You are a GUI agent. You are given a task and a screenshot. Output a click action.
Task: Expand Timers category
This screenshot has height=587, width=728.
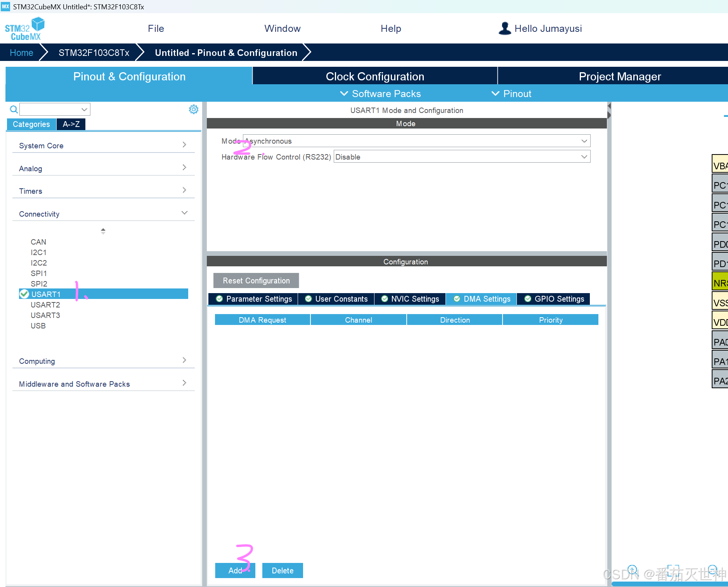click(103, 191)
